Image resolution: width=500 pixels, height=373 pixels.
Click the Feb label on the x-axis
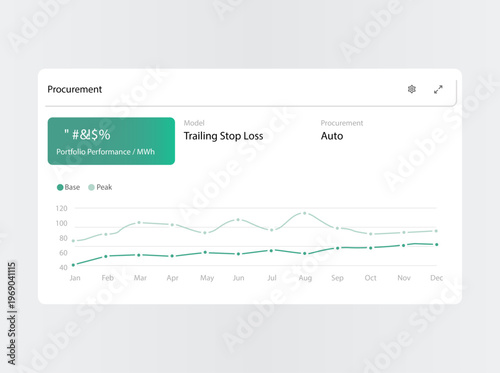click(x=107, y=278)
